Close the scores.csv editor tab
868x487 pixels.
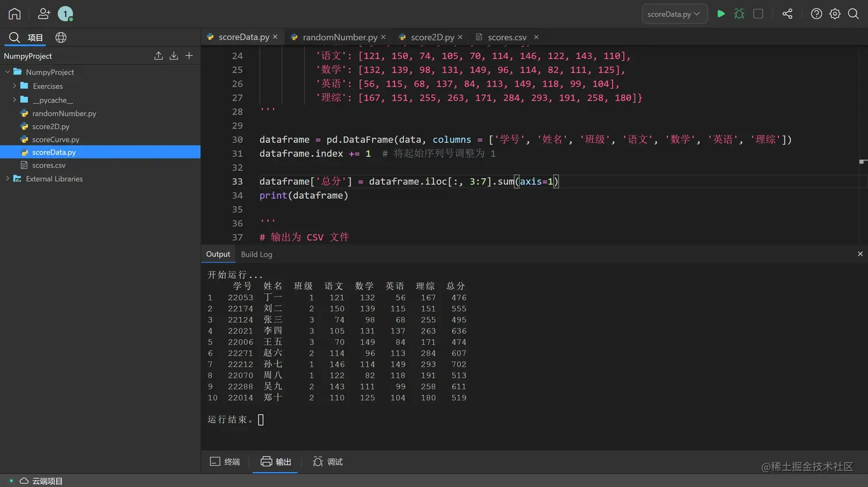click(536, 37)
